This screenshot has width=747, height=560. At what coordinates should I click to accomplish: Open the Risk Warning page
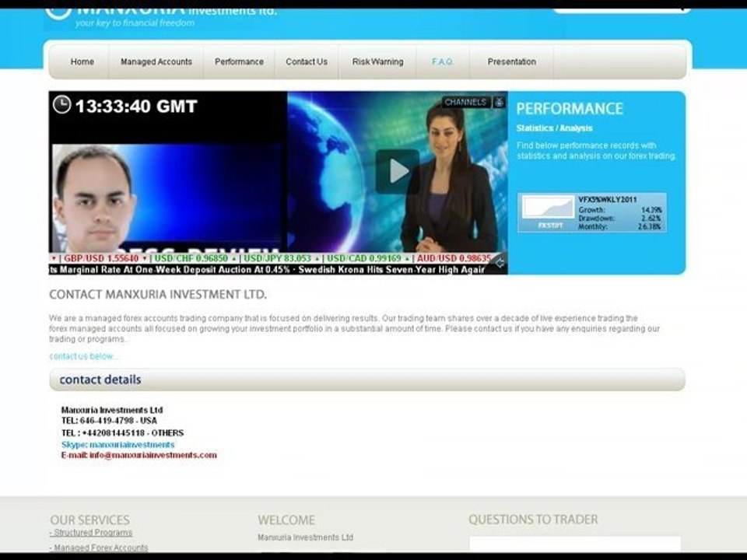378,62
